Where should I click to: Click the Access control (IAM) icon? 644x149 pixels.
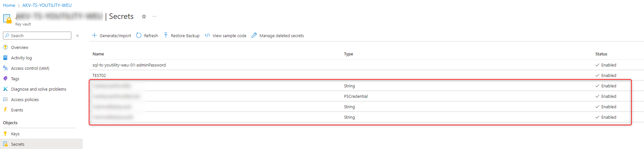[x=6, y=68]
